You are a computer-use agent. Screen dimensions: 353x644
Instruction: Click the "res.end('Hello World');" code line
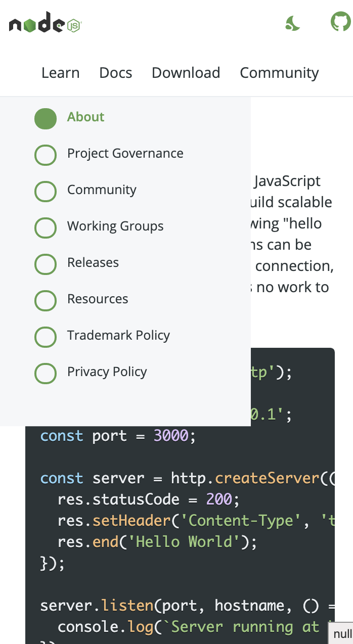157,542
